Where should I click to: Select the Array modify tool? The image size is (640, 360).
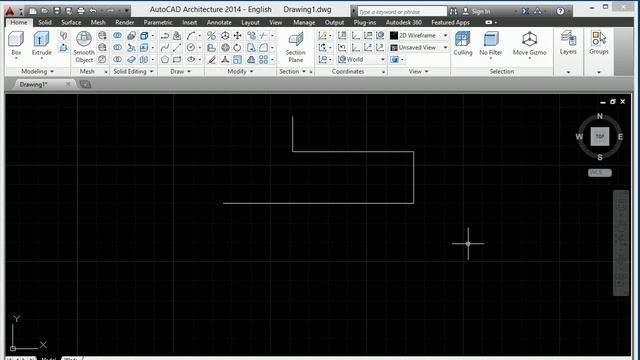click(x=264, y=60)
